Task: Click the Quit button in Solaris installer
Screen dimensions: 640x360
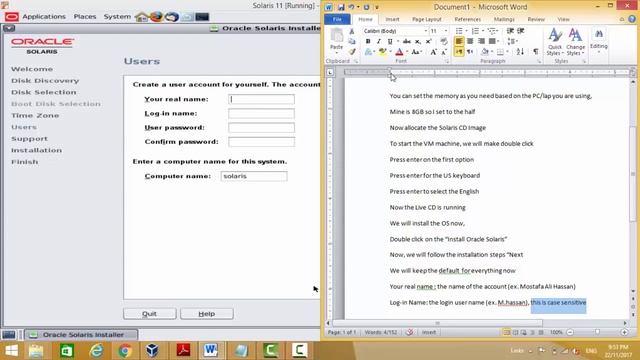Action: pos(149,313)
